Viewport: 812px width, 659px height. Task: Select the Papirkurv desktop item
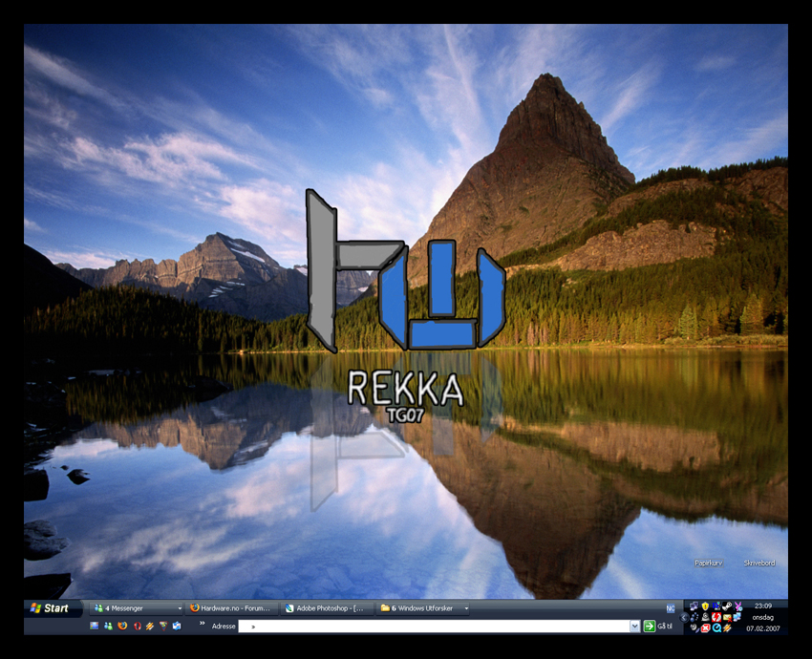(708, 563)
